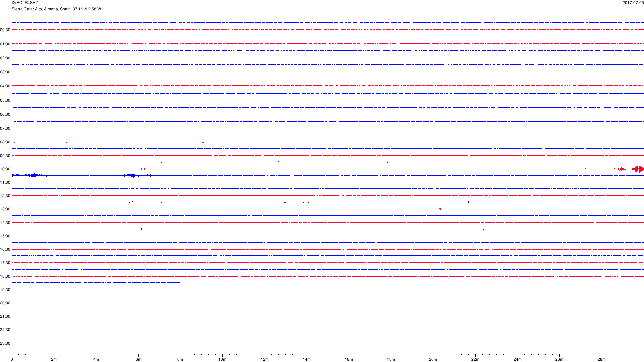
Task: Select the 22:30 time label
Action: (x=5, y=330)
